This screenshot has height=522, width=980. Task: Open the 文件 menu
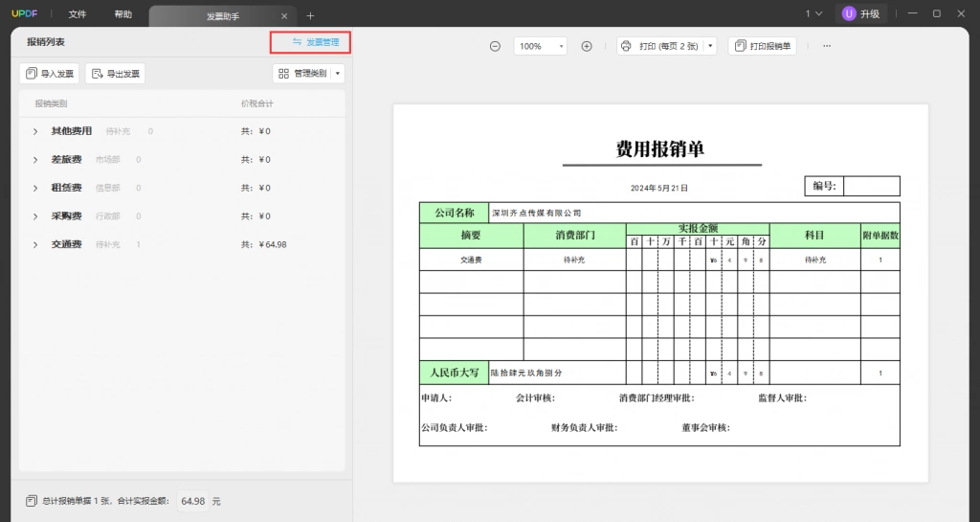[x=78, y=13]
